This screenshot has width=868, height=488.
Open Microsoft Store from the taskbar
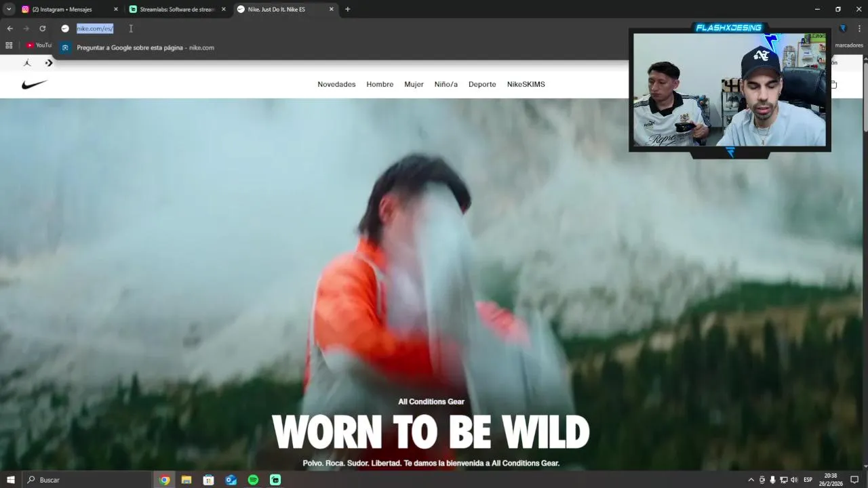pos(209,480)
